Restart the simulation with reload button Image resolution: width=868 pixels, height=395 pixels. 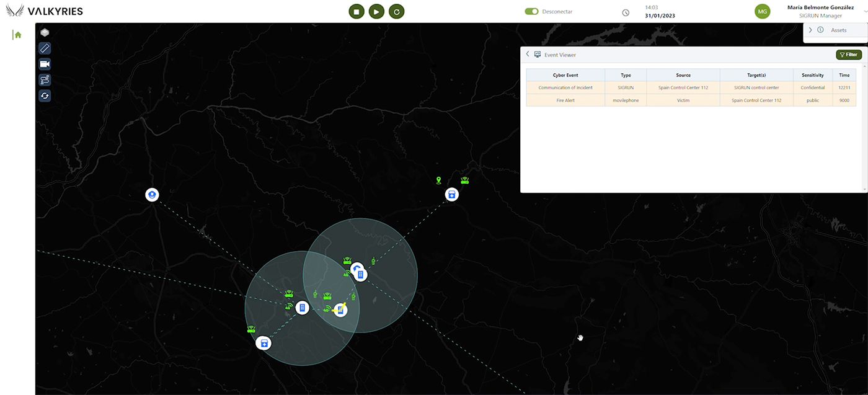396,11
